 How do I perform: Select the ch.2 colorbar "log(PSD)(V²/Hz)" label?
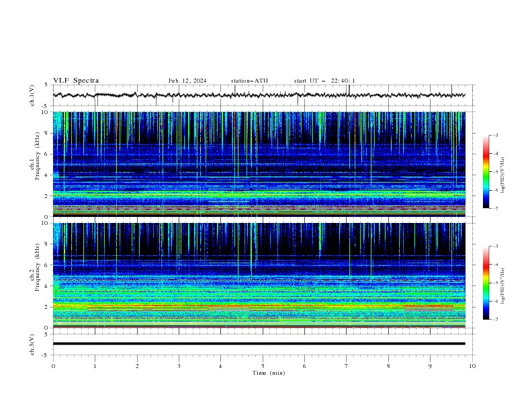tap(503, 286)
